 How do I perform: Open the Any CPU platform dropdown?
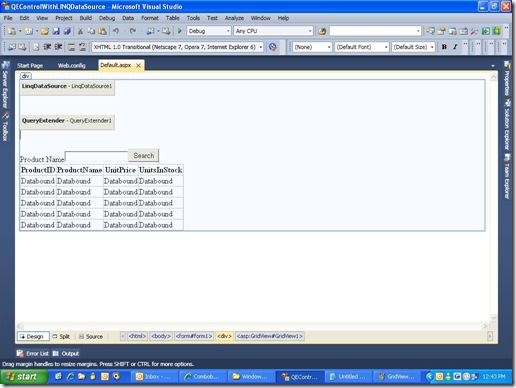273,31
